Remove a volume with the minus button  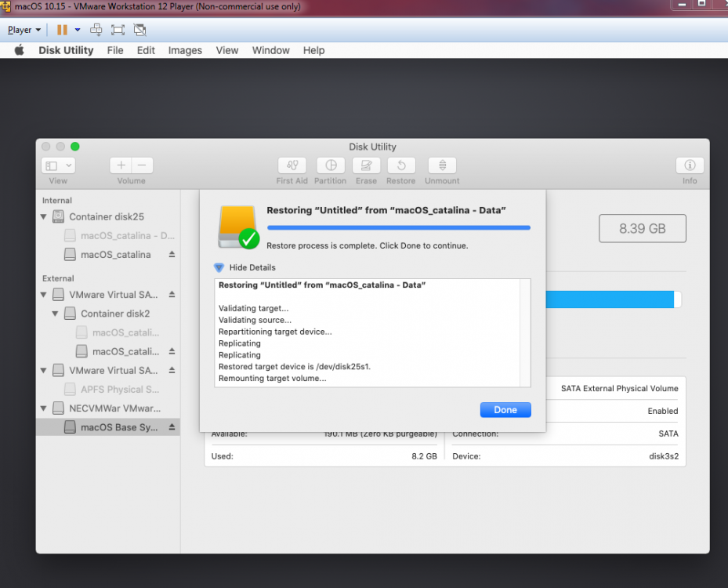pos(142,165)
